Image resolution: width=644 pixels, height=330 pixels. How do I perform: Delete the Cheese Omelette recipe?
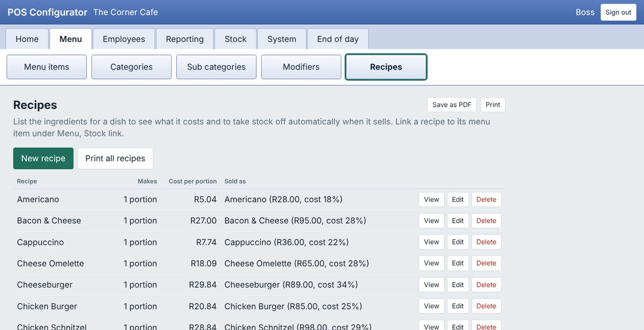(487, 263)
